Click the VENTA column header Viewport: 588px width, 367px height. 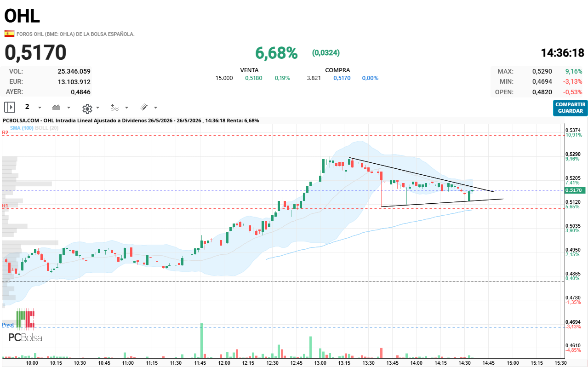point(249,70)
